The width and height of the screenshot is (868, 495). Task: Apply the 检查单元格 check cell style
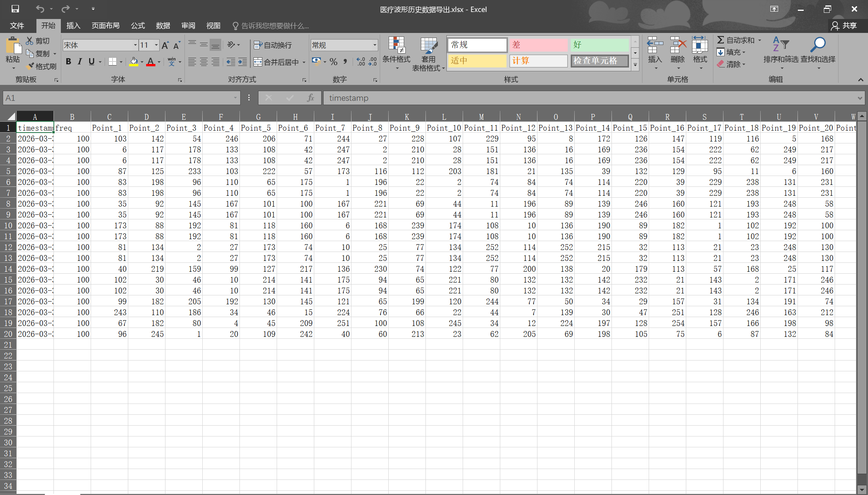[x=599, y=61]
